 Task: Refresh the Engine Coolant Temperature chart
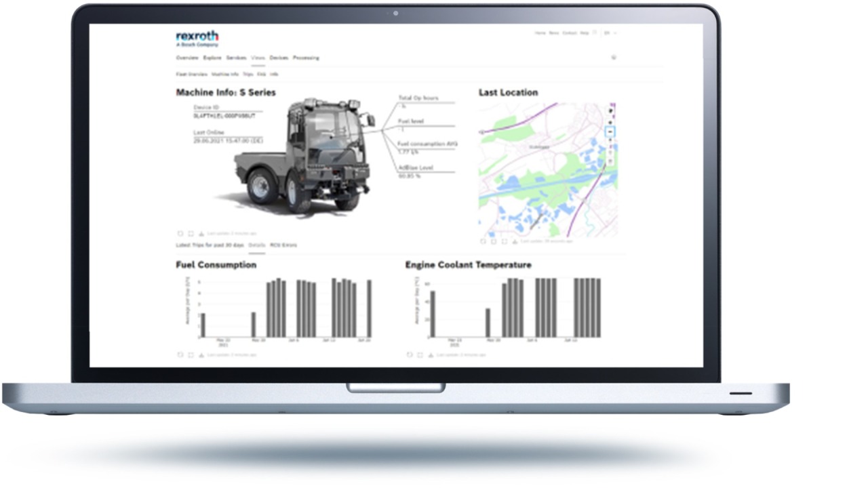pyautogui.click(x=410, y=354)
